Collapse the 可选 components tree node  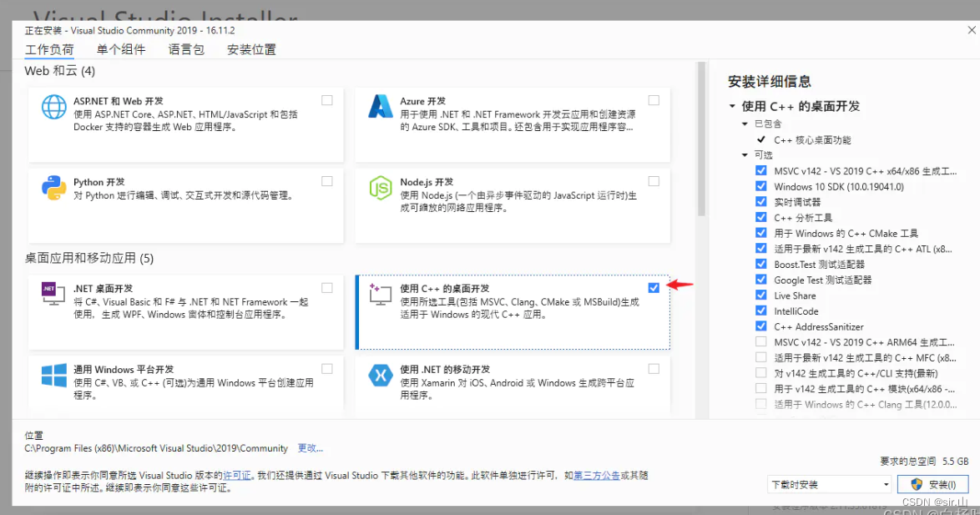(745, 155)
